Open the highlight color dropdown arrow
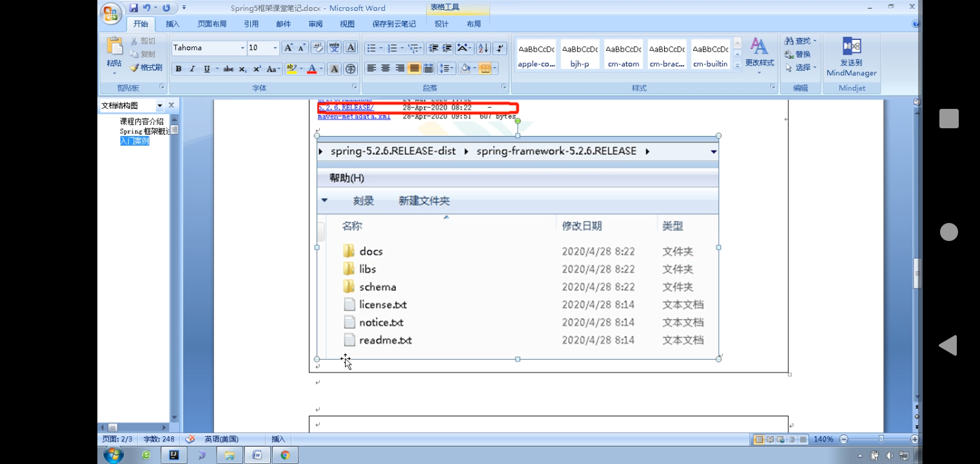Screen dimensions: 980x464 click(301, 69)
